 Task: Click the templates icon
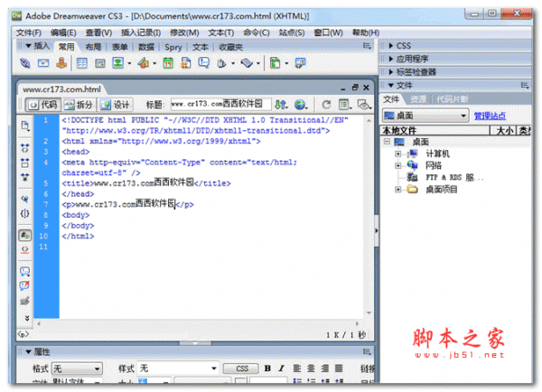click(276, 63)
